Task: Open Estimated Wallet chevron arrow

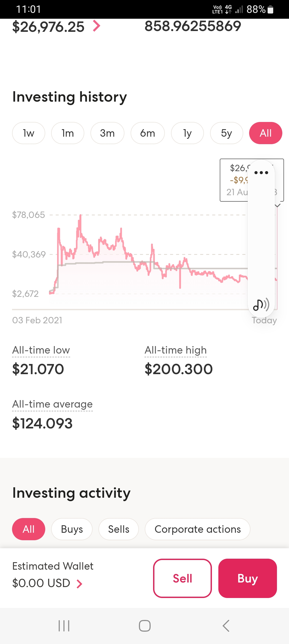Action: (79, 584)
